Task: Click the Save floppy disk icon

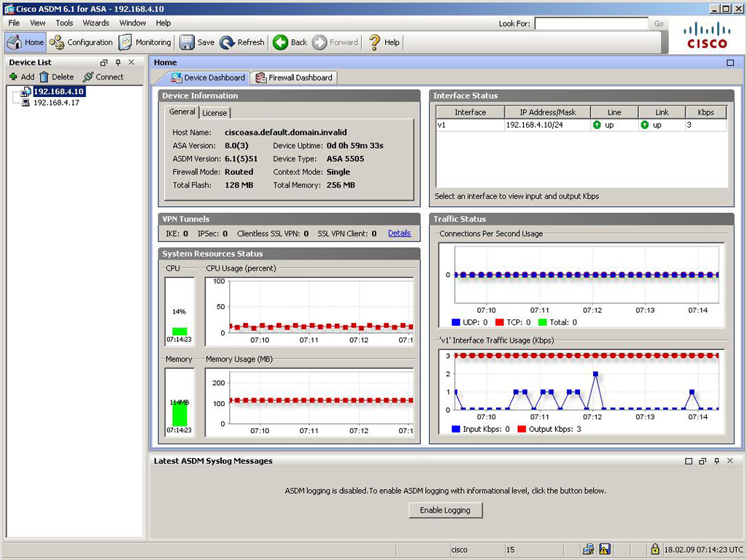Action: 187,42
